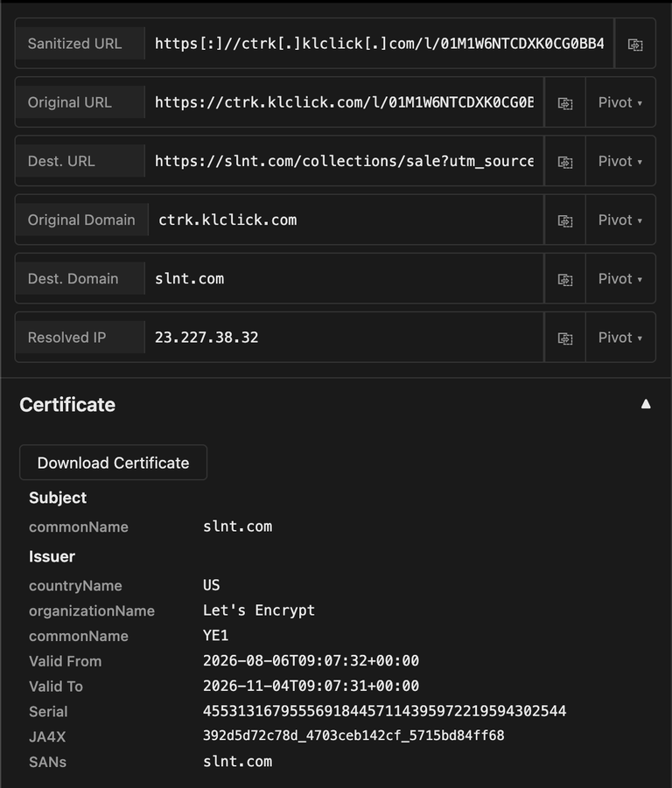Click the Valid From label
This screenshot has height=788, width=672.
[x=66, y=661]
